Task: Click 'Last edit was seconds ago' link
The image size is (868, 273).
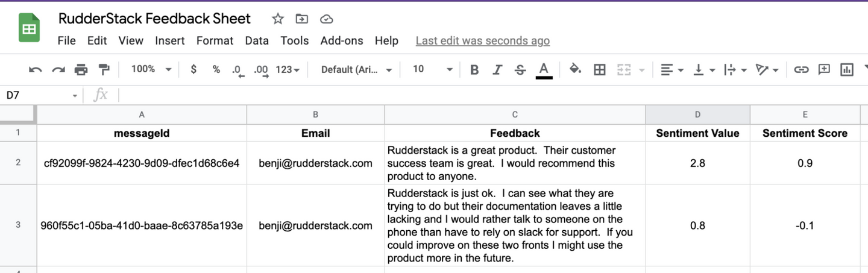Action: click(x=483, y=40)
